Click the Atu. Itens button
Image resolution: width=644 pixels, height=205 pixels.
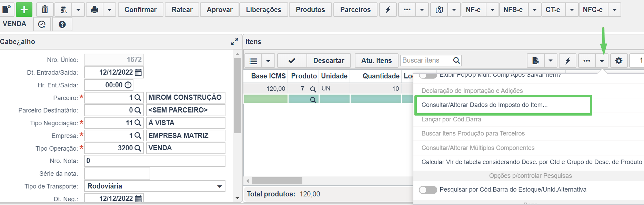point(376,61)
